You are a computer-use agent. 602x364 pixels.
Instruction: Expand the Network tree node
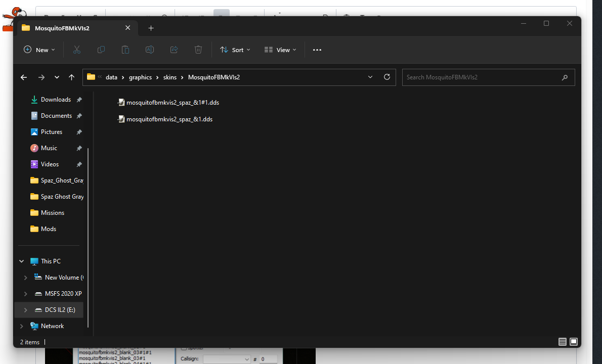click(21, 326)
